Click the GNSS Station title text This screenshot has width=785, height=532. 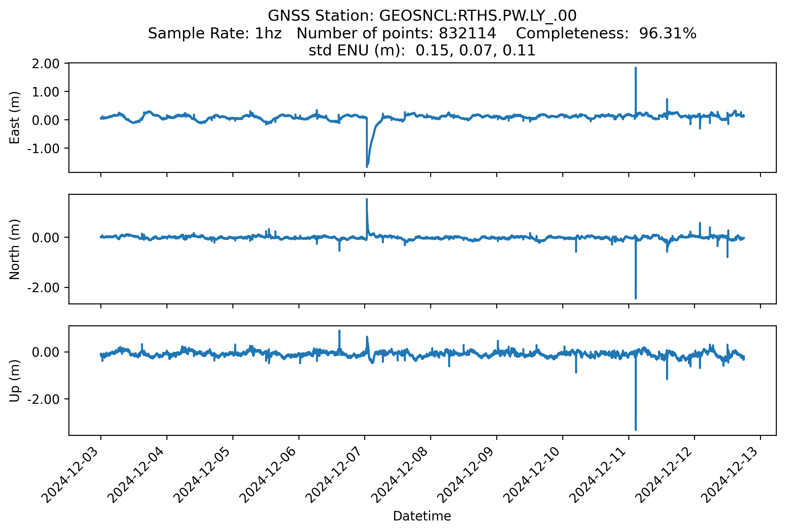tap(422, 16)
